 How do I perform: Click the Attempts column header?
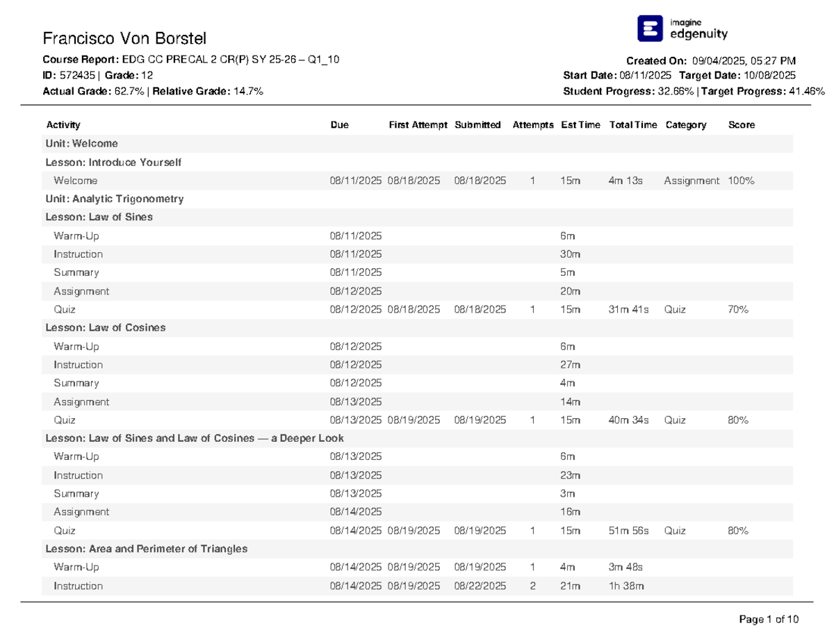pos(533,125)
